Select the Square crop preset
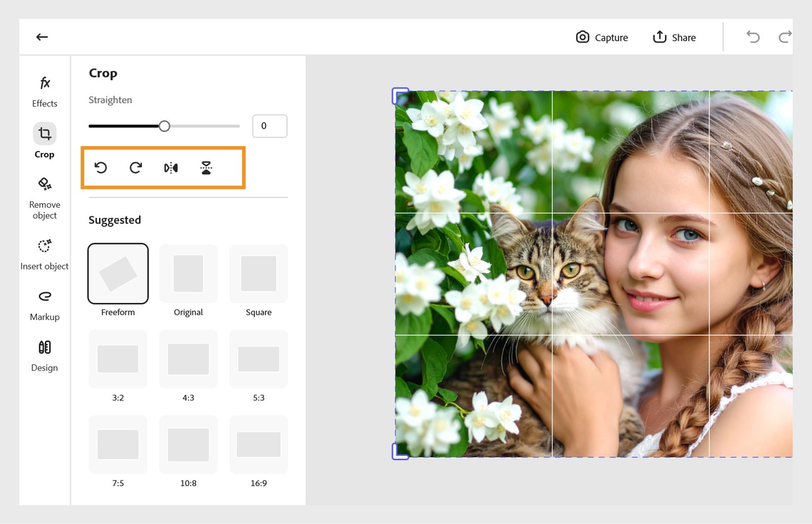812x524 pixels. (258, 274)
